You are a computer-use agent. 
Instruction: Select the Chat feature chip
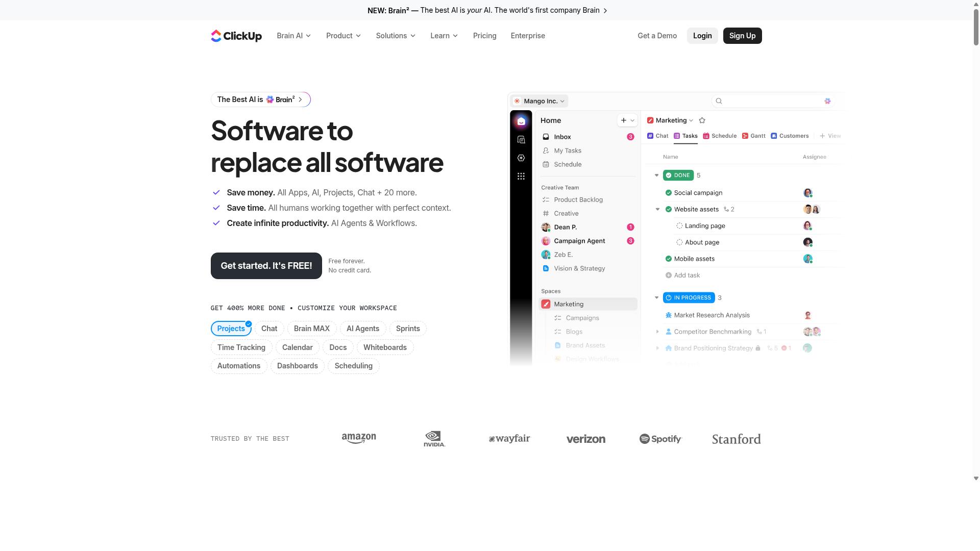[x=269, y=329]
